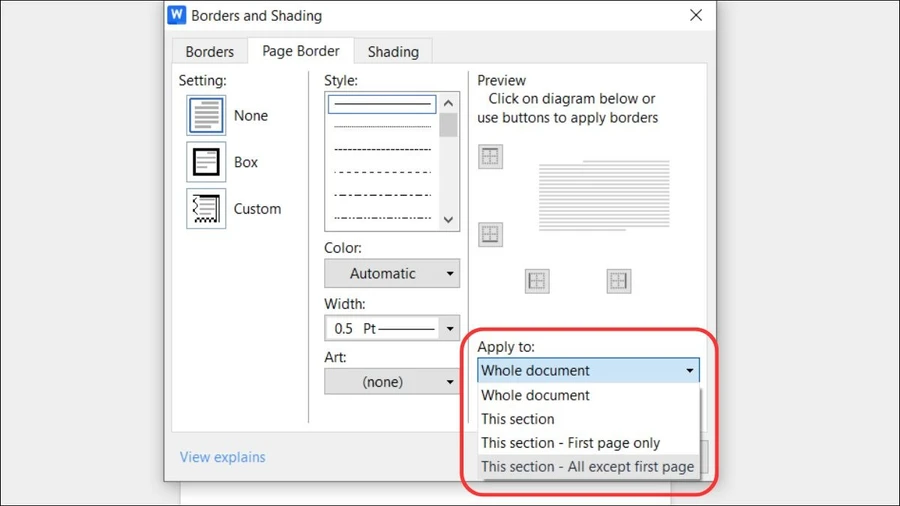This screenshot has height=506, width=900.
Task: Click the Style list scrollbar thumb
Action: [448, 125]
